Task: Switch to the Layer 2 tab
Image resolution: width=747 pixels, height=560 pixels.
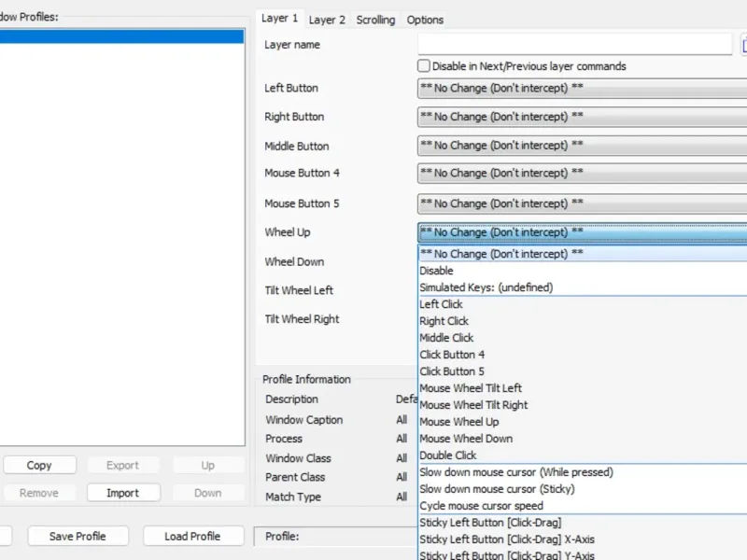Action: [x=327, y=20]
